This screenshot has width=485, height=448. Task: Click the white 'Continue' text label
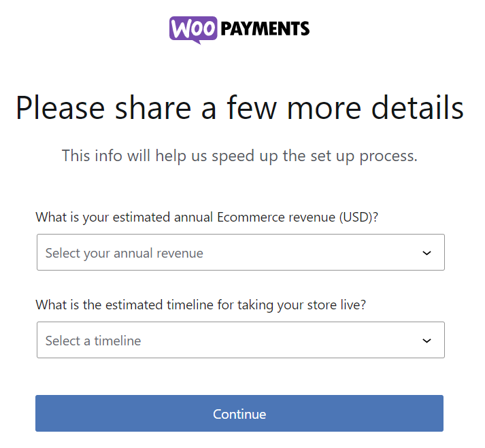coord(239,414)
